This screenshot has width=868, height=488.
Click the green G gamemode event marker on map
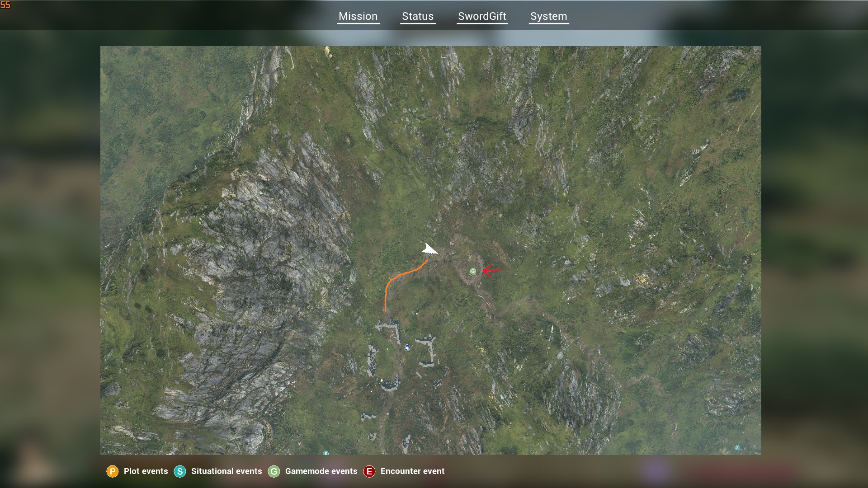(x=473, y=271)
